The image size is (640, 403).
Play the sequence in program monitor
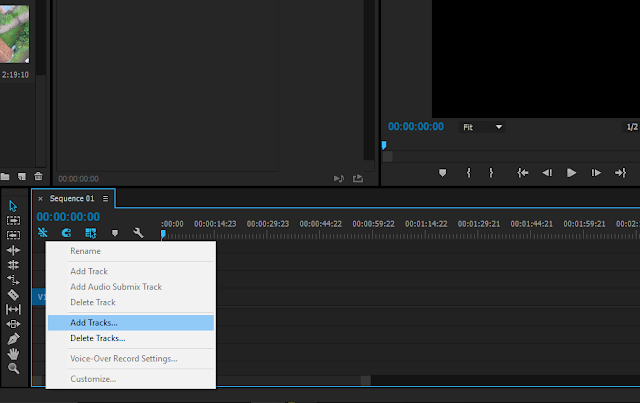tap(571, 173)
